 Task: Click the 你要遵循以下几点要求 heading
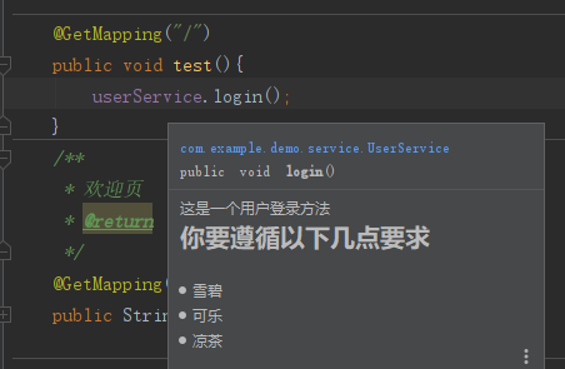coord(304,238)
